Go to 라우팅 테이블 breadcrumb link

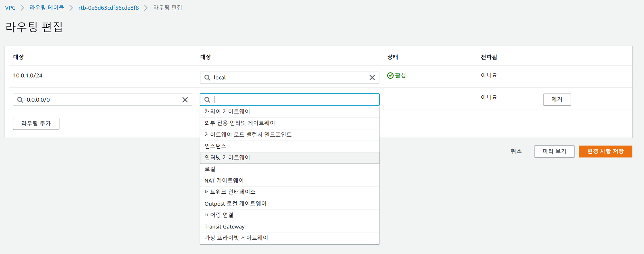pos(47,8)
